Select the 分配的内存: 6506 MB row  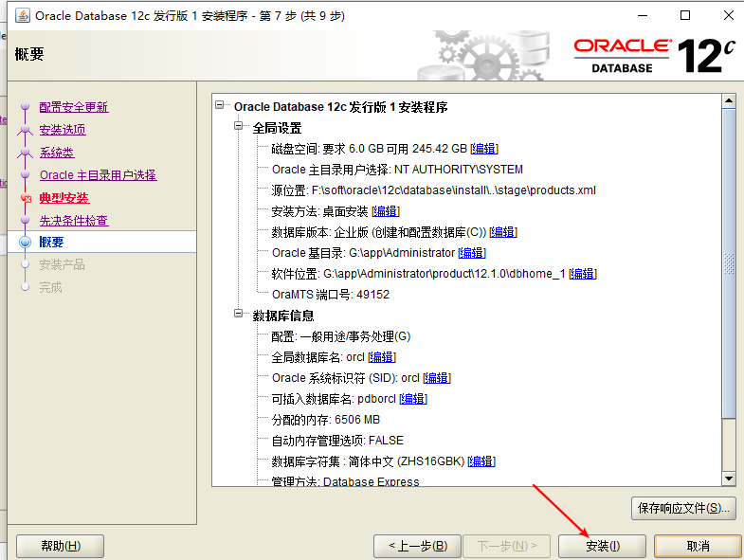click(325, 420)
